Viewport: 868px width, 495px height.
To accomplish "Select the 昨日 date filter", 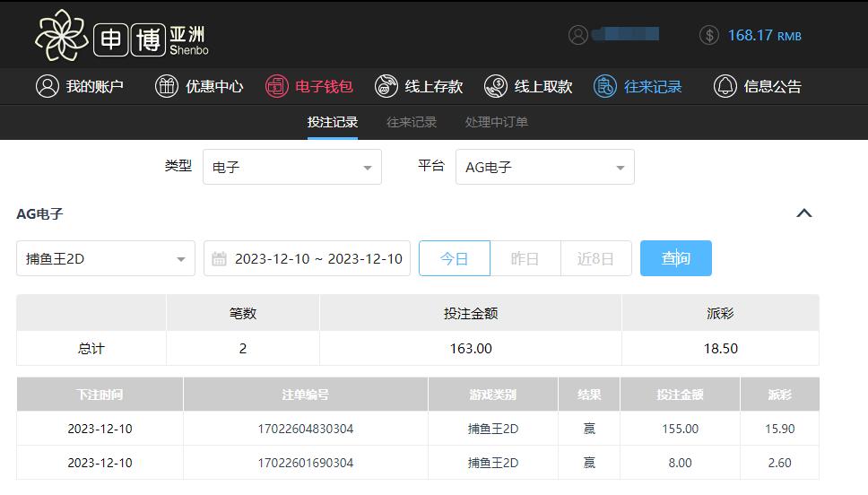I will tap(525, 258).
